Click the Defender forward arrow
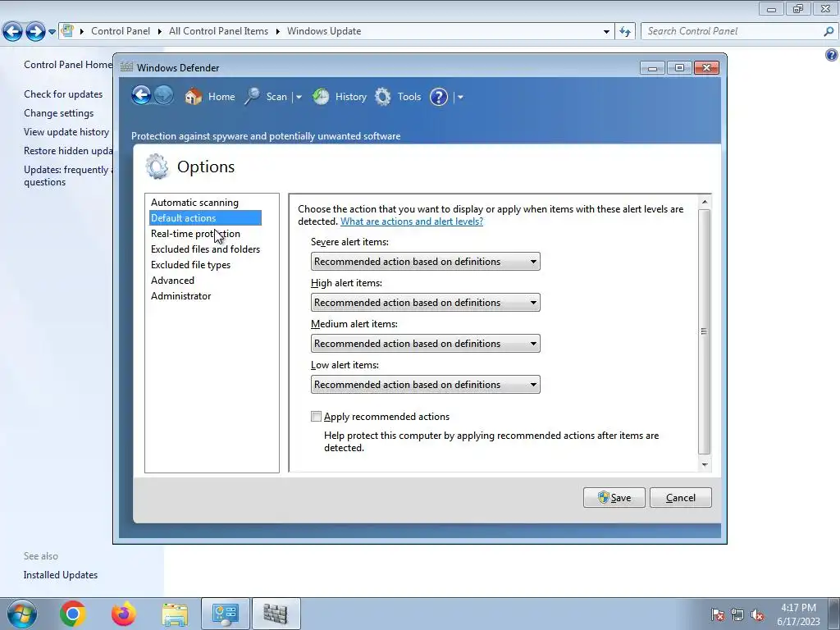This screenshot has height=630, width=840. [164, 96]
